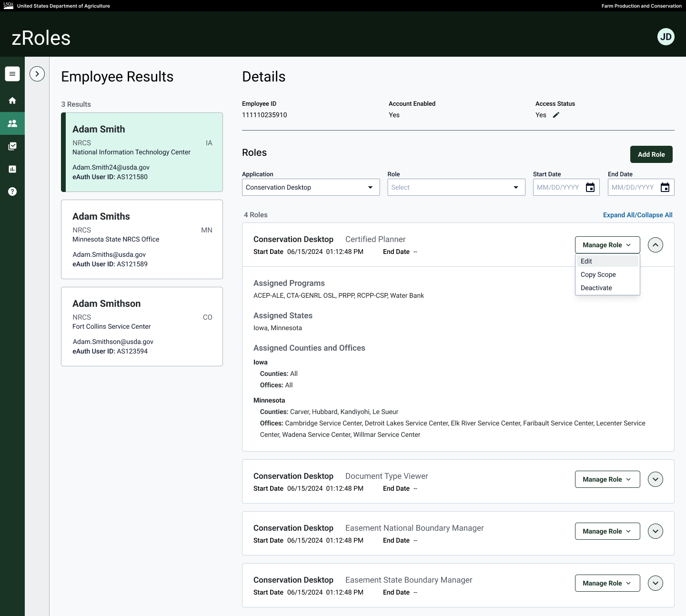Screen dimensions: 686x616
Task: Click United States Department of Agriculture text
Action: tap(63, 6)
